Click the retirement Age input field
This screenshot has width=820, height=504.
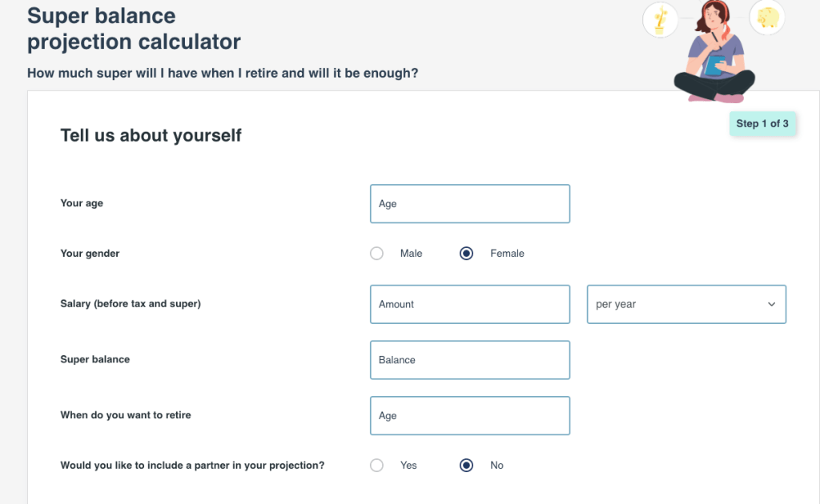[x=469, y=416]
